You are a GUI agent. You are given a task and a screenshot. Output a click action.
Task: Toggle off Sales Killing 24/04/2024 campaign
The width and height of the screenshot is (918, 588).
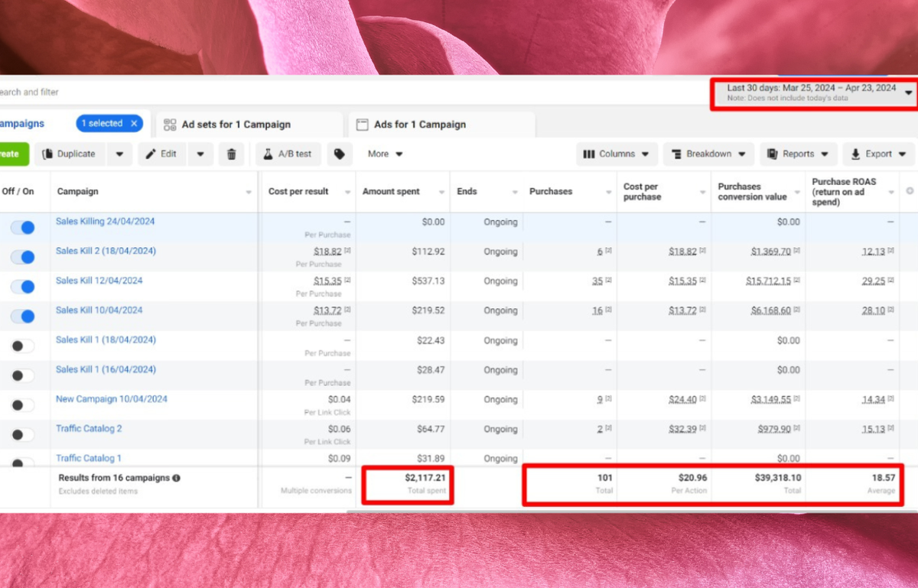click(x=23, y=227)
